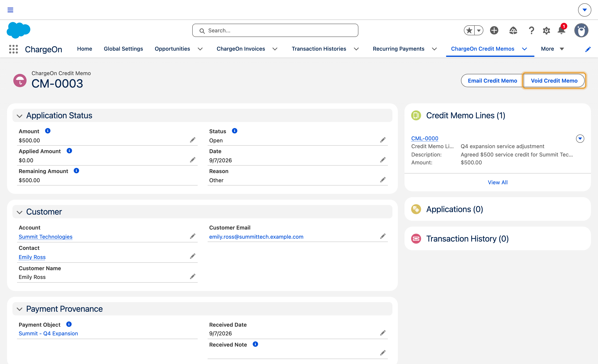Open the App Launcher grid

[x=13, y=49]
